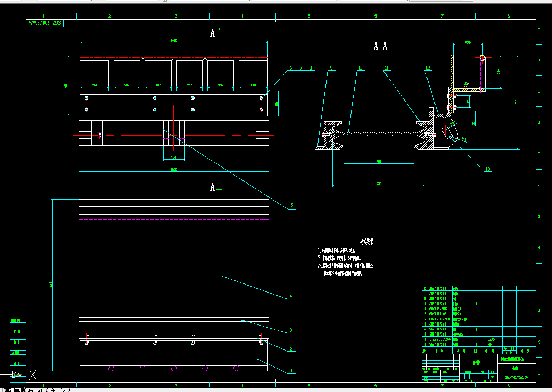This screenshot has height=392, width=552.
Task: Select the 1500 overall length dimension
Action: tap(174, 170)
